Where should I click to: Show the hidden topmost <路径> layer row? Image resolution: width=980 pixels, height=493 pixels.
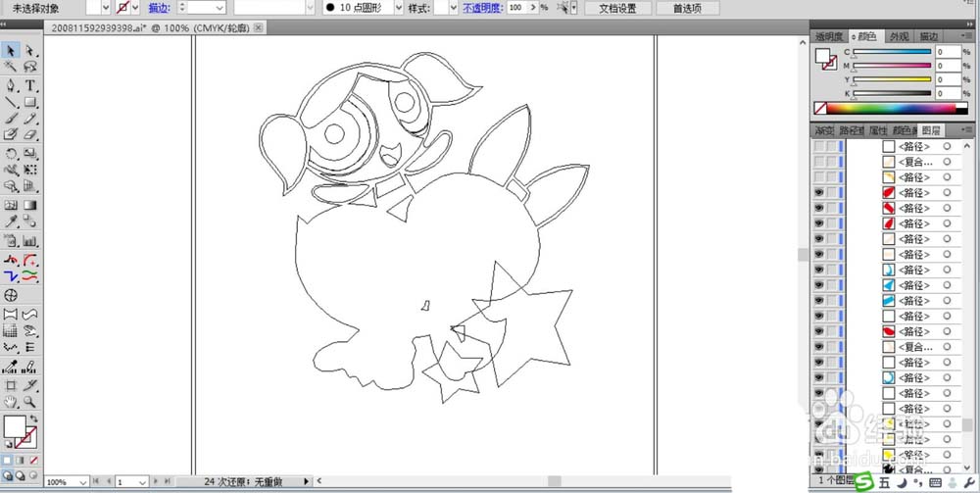coord(818,146)
